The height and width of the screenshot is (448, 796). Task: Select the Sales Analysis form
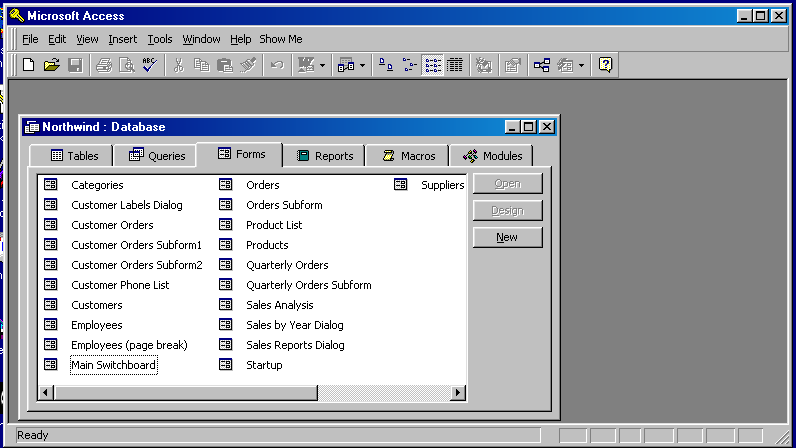tap(280, 305)
